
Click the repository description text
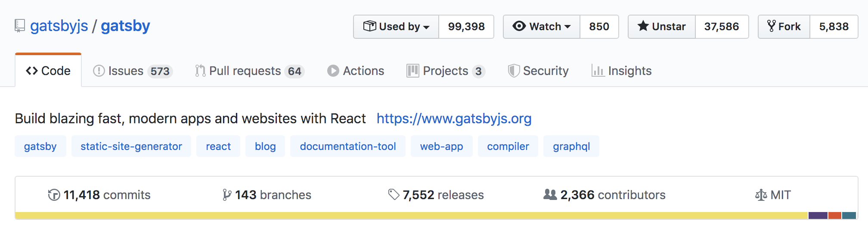tap(190, 119)
